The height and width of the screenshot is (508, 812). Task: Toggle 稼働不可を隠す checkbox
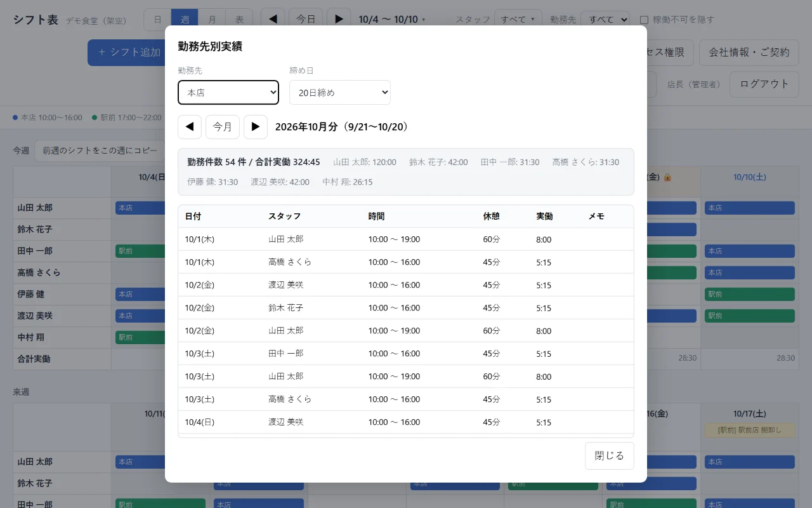[645, 20]
